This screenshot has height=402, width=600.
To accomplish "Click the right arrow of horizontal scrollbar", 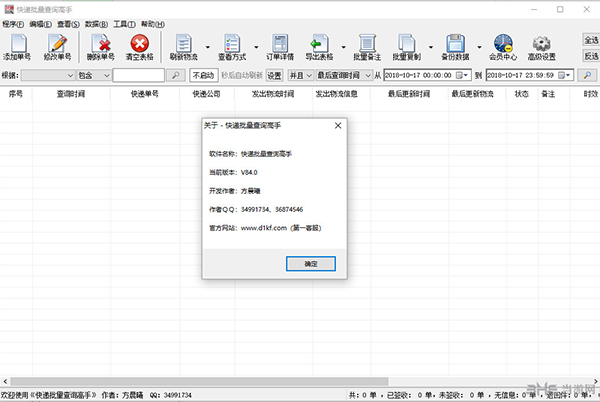I will click(595, 381).
